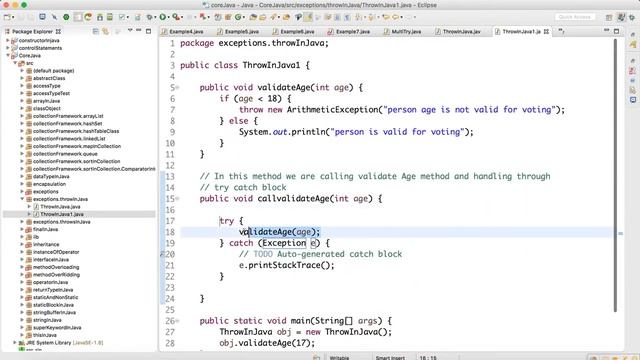The width and height of the screenshot is (640, 360).
Task: Click the editor vertical scrollbar
Action: point(615,176)
